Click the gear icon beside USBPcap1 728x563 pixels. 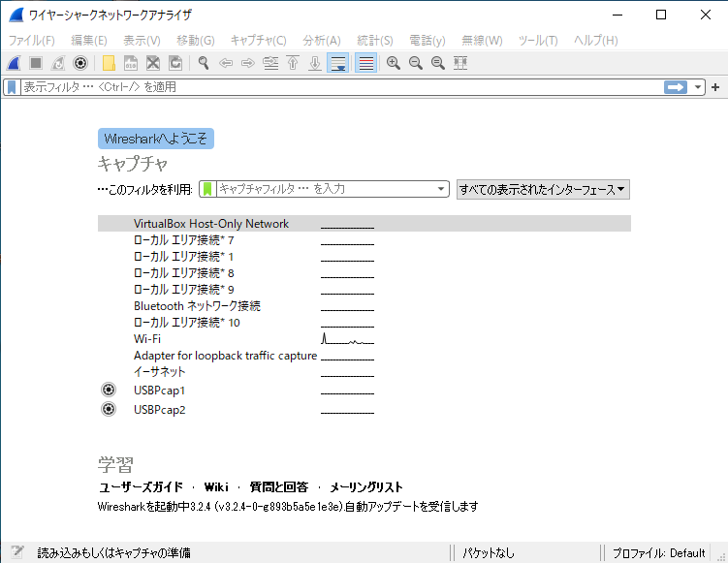pyautogui.click(x=109, y=391)
